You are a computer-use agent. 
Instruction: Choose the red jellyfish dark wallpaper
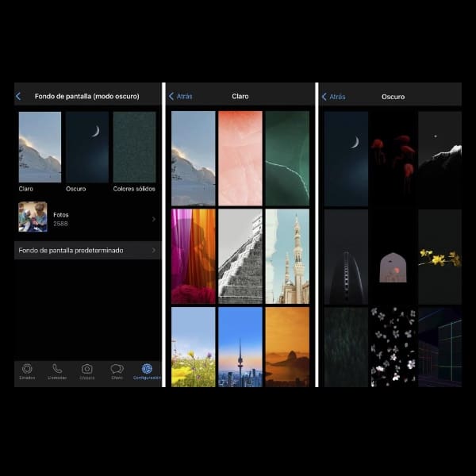393,159
